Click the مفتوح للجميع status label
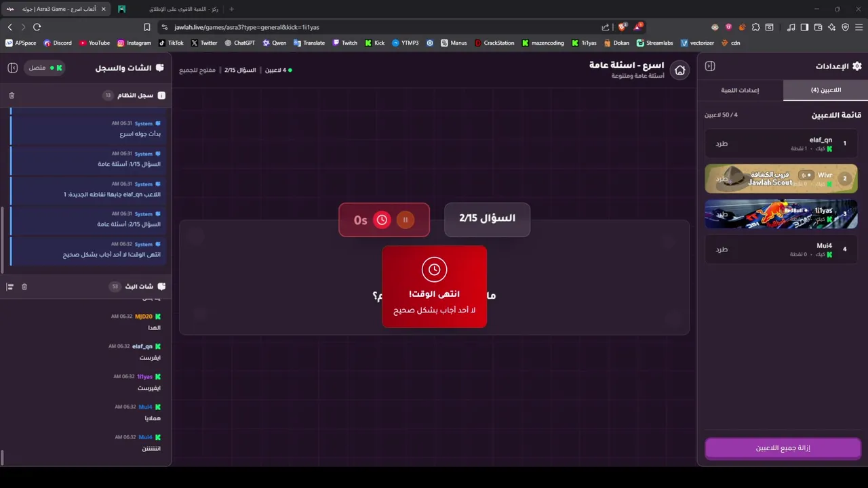Viewport: 868px width, 488px height. [197, 70]
